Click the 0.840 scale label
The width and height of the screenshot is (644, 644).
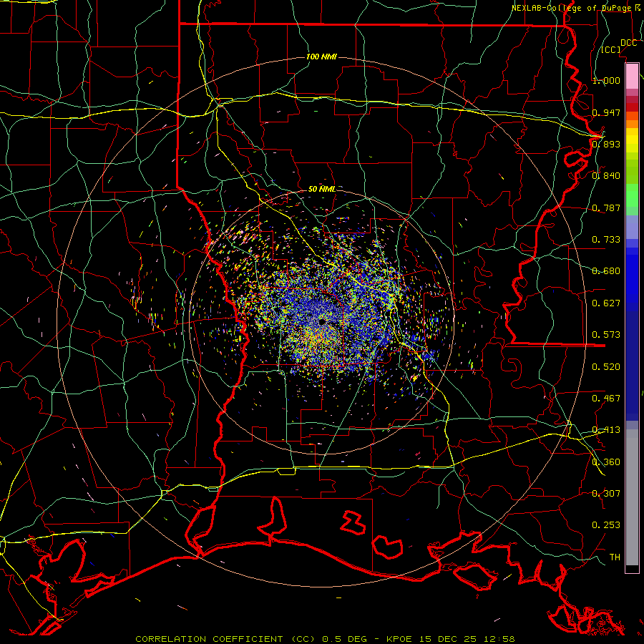(606, 176)
